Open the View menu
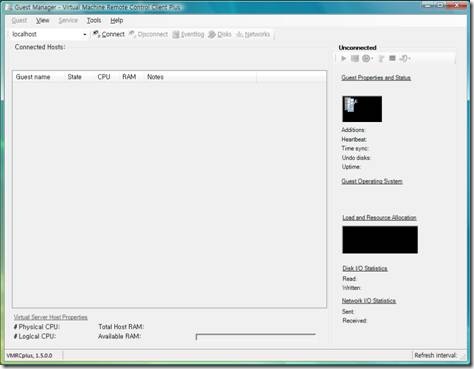 43,20
